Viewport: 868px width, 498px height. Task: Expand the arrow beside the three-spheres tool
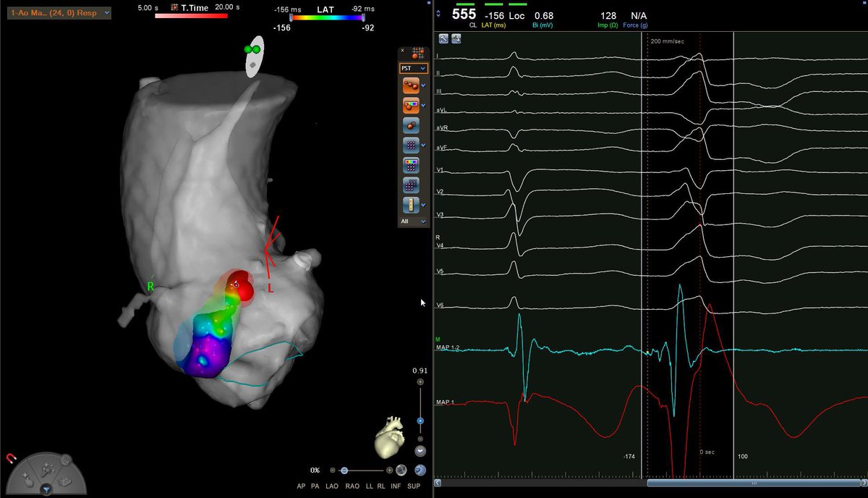click(x=423, y=85)
